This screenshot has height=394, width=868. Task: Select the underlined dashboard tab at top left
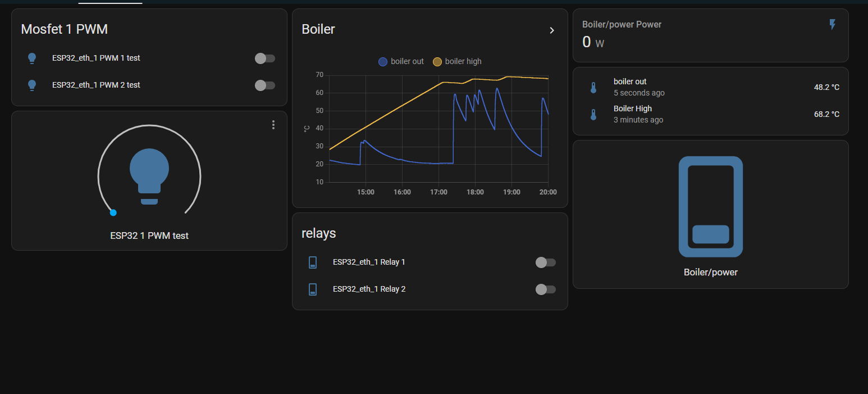(110, 2)
